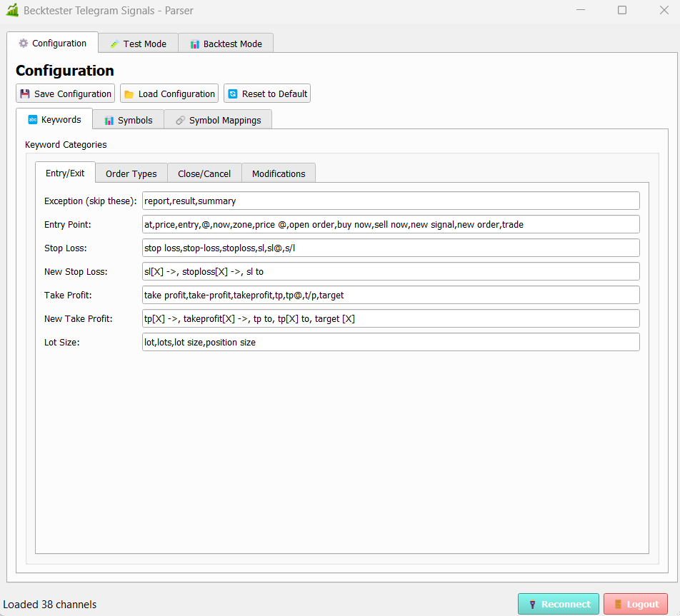Open the Close/Cancel keyword category
The height and width of the screenshot is (616, 680).
click(204, 173)
